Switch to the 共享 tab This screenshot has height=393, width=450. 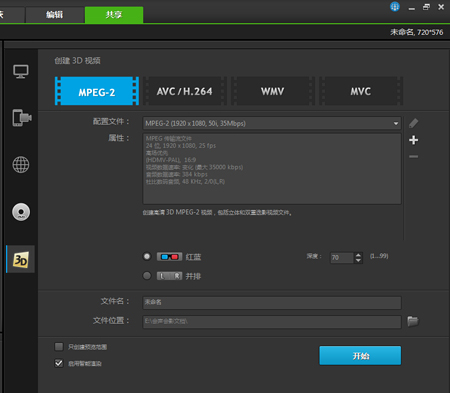click(x=114, y=15)
